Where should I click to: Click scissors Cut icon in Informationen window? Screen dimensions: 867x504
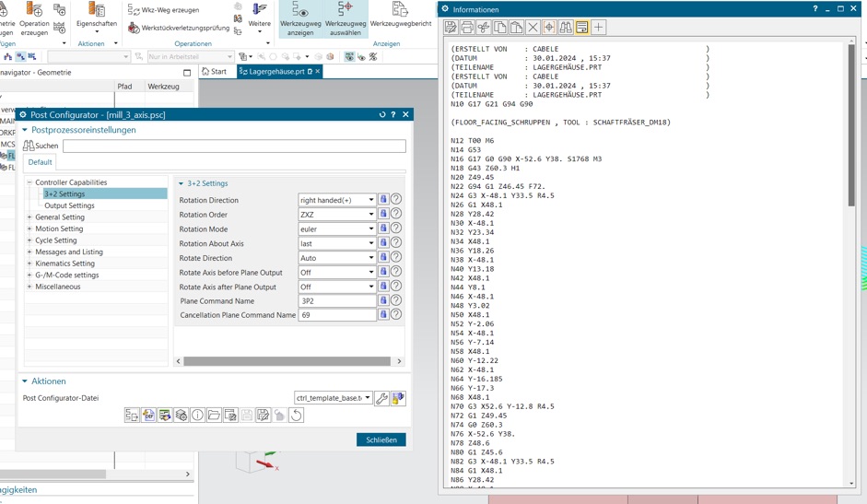pos(484,27)
